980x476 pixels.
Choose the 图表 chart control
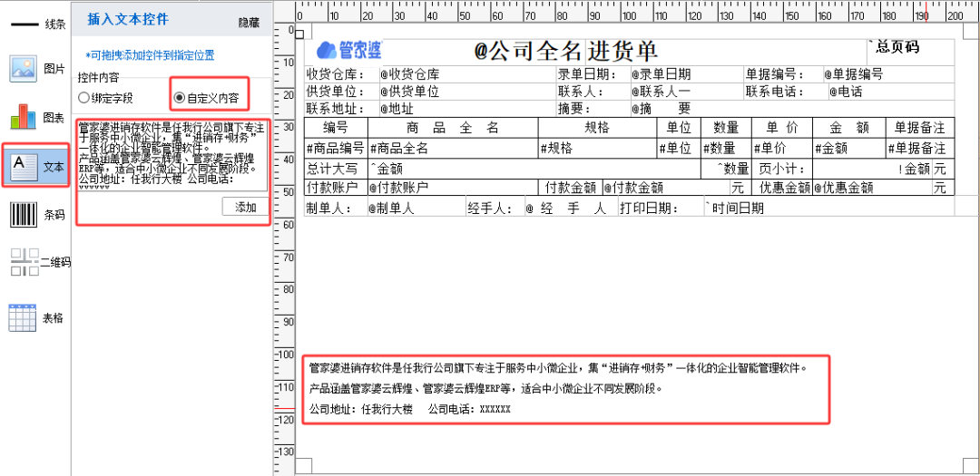tap(35, 118)
